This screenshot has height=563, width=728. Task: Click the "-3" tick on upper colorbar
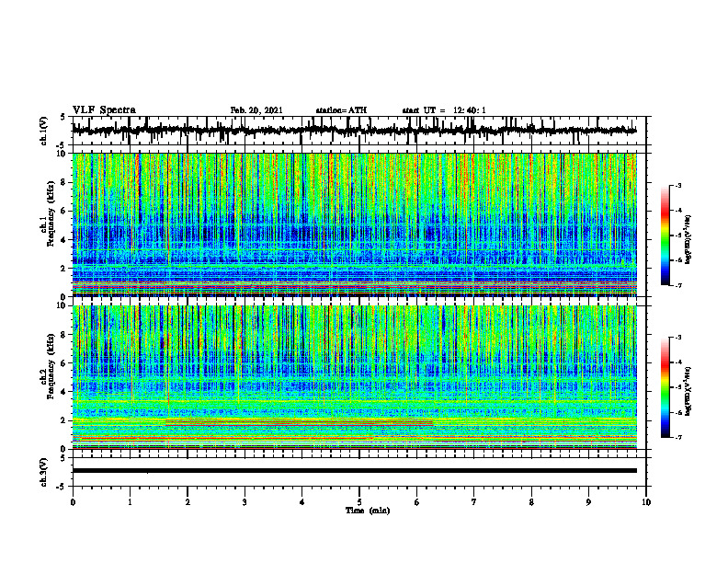click(x=678, y=185)
